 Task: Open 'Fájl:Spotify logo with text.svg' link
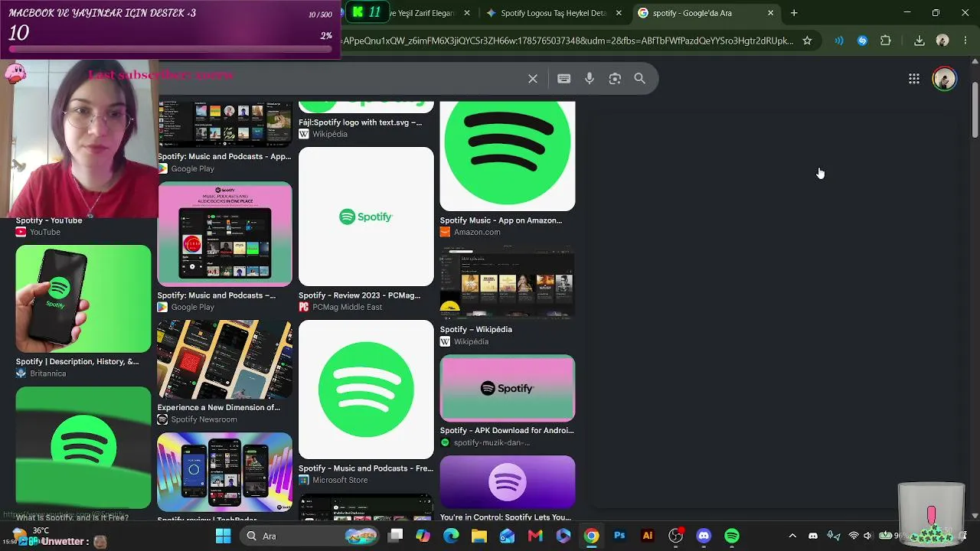(360, 122)
